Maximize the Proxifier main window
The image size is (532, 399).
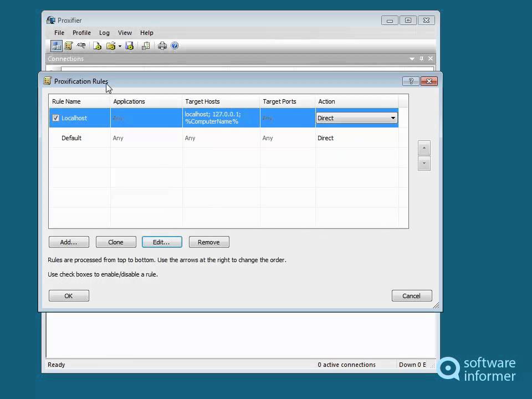(x=408, y=21)
